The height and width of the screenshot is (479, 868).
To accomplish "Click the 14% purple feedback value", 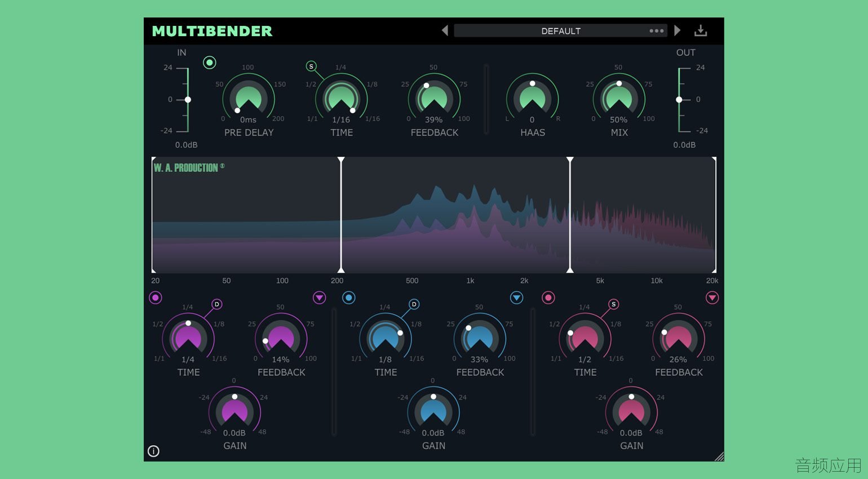I will point(281,360).
